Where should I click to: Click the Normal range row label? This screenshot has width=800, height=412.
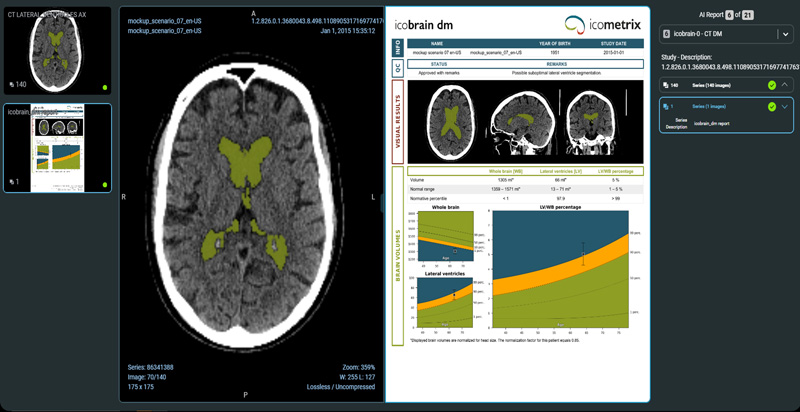[423, 189]
